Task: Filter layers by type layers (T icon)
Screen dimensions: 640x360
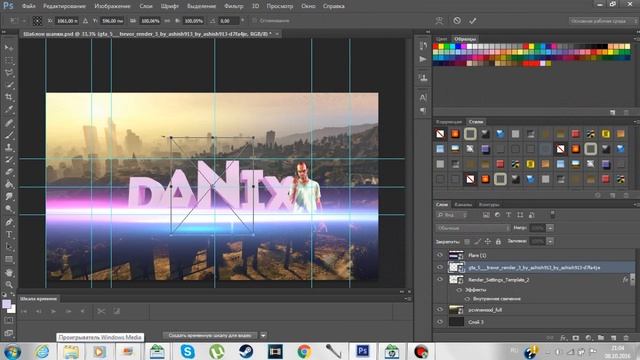Action: tap(509, 215)
